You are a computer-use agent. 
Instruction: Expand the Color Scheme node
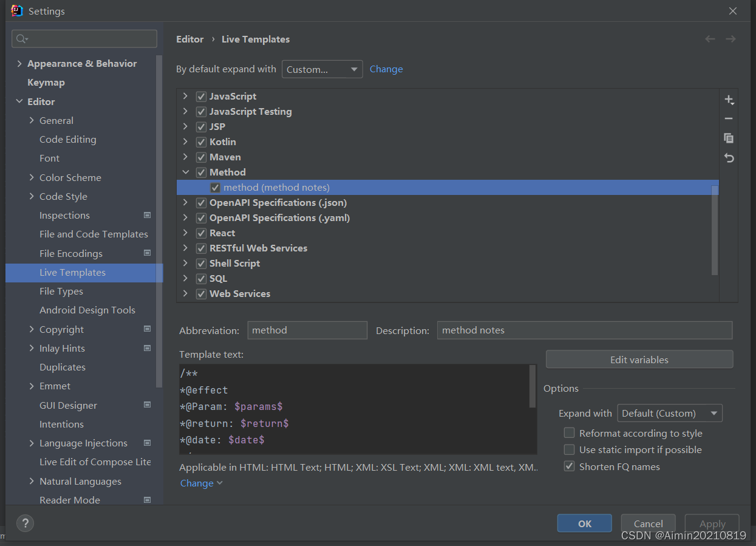[32, 177]
